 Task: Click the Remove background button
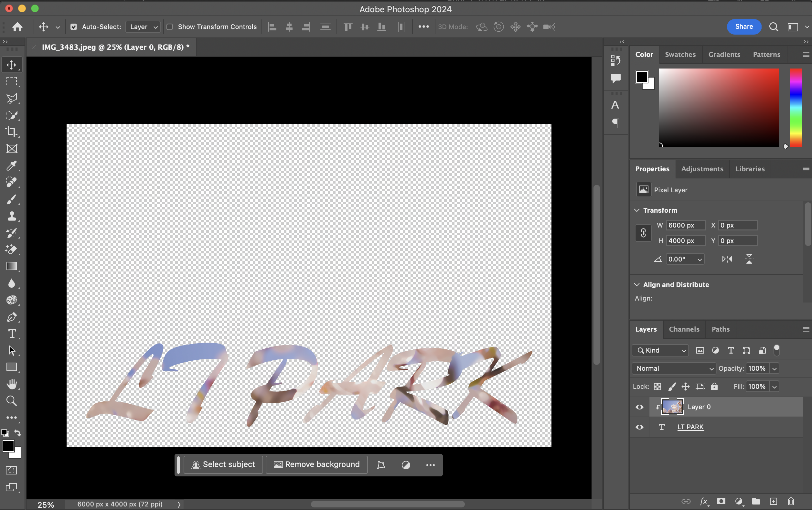tap(316, 464)
